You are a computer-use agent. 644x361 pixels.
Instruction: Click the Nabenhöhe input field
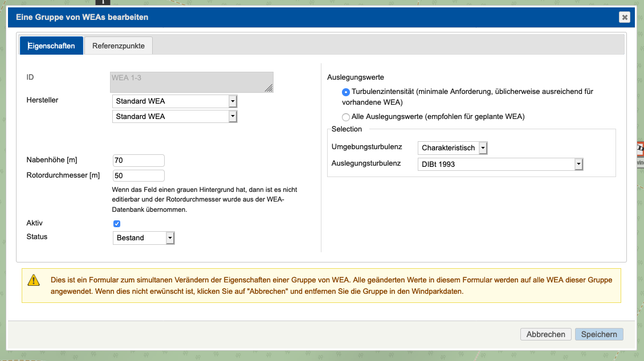coord(138,160)
